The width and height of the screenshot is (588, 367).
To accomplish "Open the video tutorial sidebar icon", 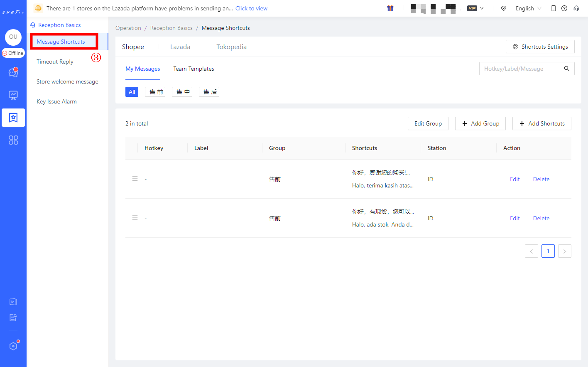I will 13,302.
